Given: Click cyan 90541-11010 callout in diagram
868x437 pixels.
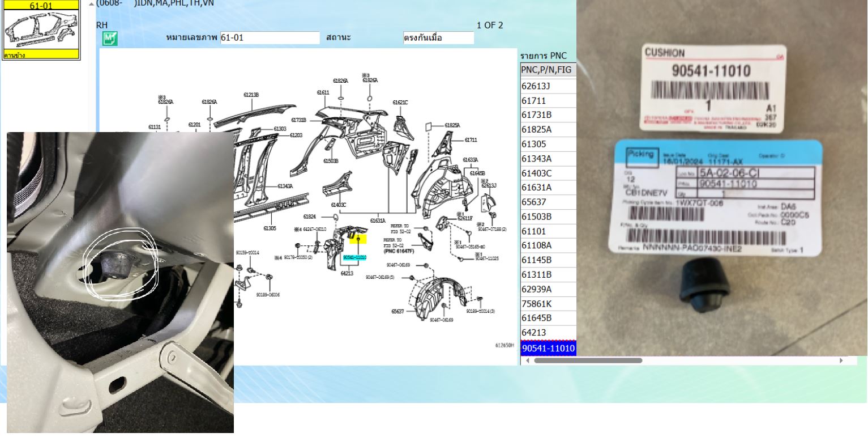Looking at the screenshot, I should (354, 257).
